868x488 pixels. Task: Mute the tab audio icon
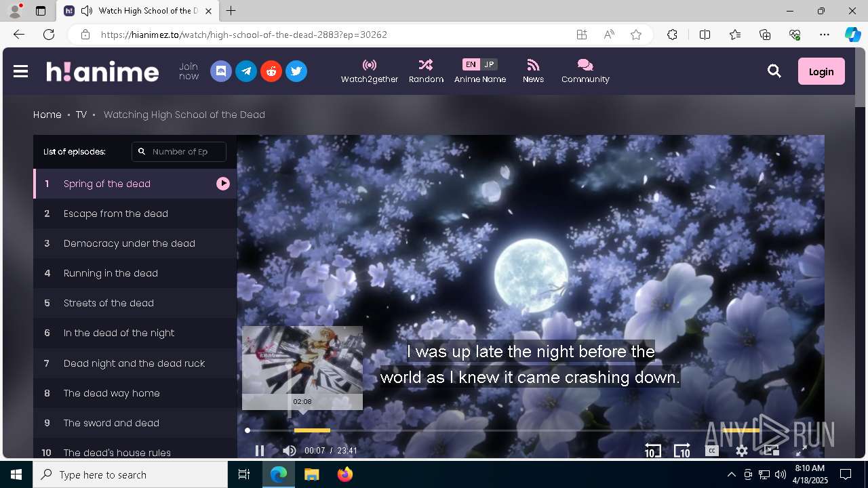click(x=87, y=11)
